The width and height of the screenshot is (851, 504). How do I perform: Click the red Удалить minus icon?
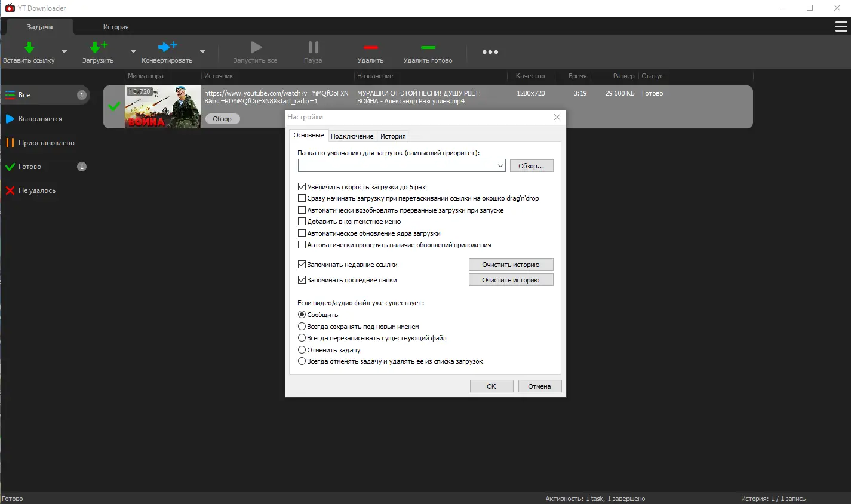point(370,47)
